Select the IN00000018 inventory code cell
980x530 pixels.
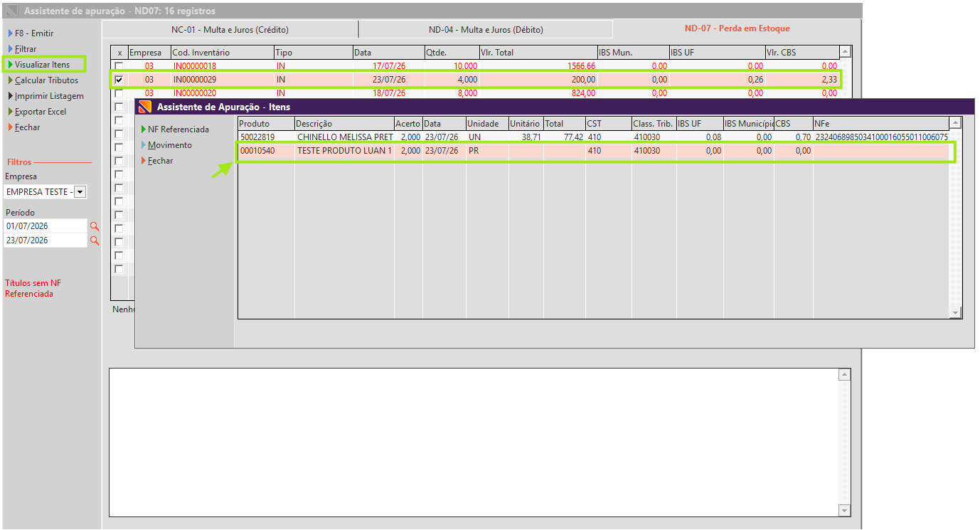[223, 66]
